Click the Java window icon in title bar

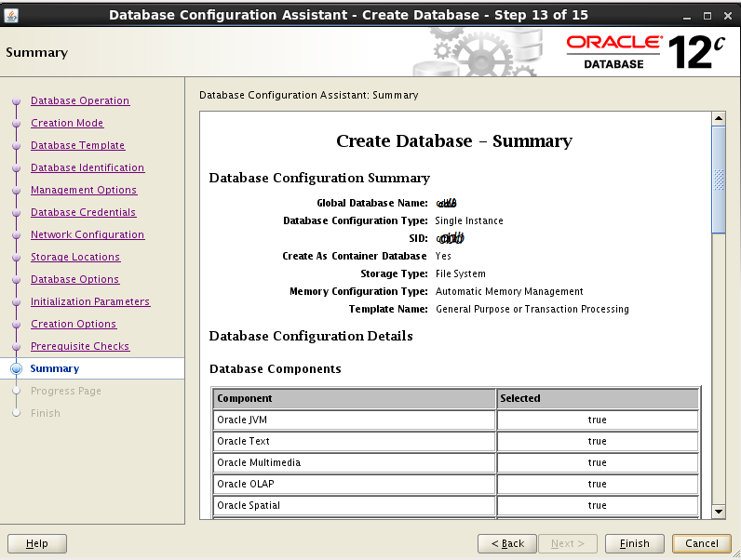click(x=11, y=15)
